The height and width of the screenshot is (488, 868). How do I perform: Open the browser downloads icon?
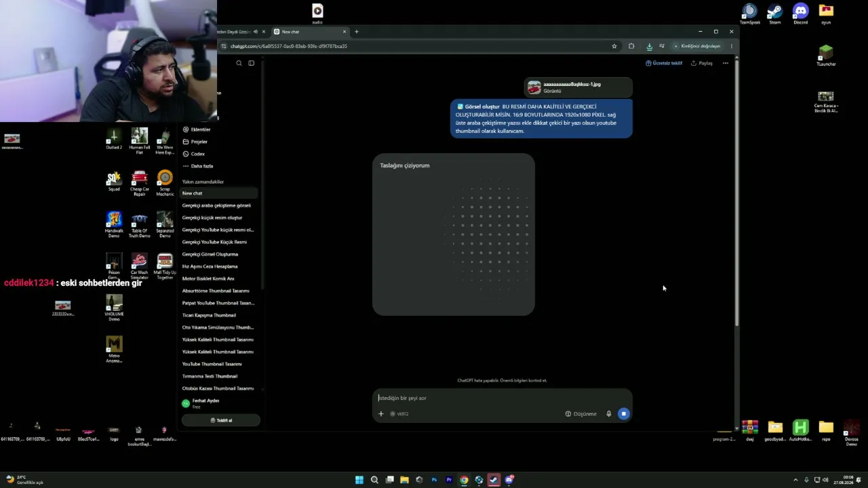(x=649, y=46)
